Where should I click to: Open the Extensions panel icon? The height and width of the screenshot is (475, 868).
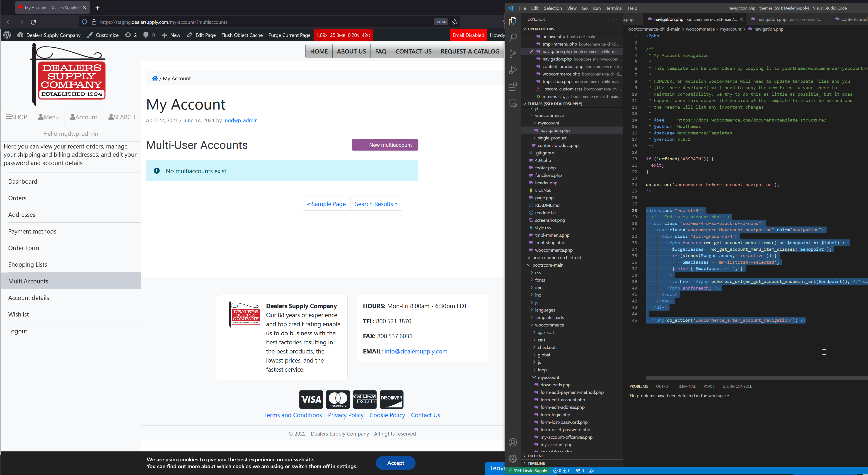point(513,87)
